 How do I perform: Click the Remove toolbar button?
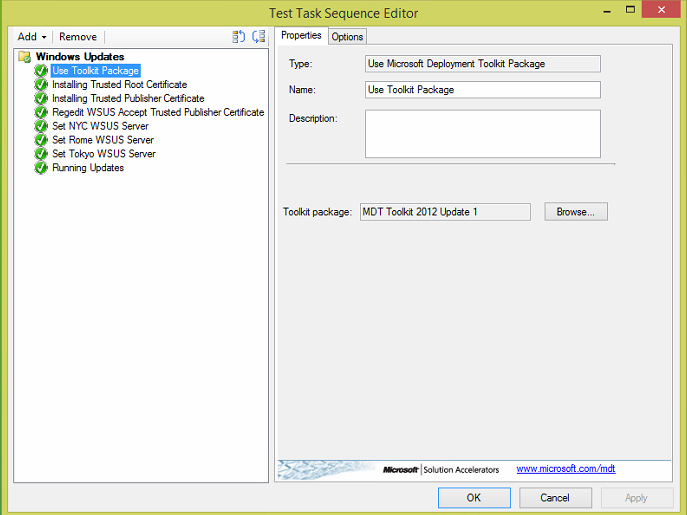(78, 37)
